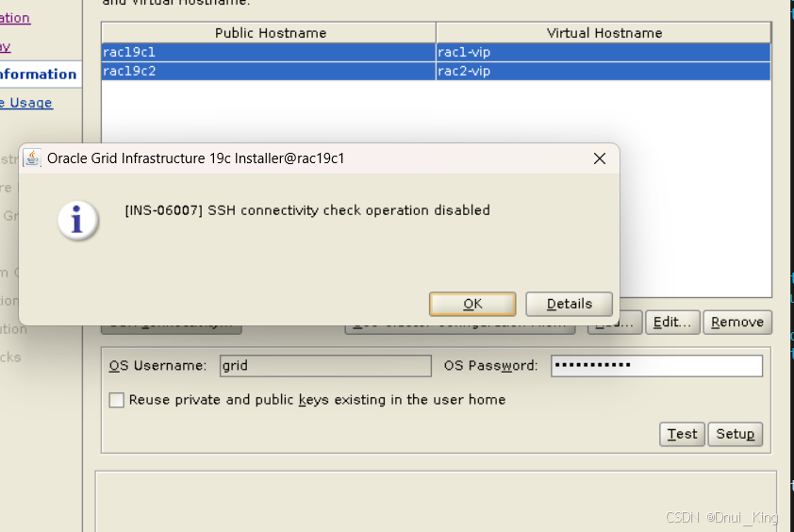Select the current 'nformation' step in sidebar
794x532 pixels.
pyautogui.click(x=39, y=75)
